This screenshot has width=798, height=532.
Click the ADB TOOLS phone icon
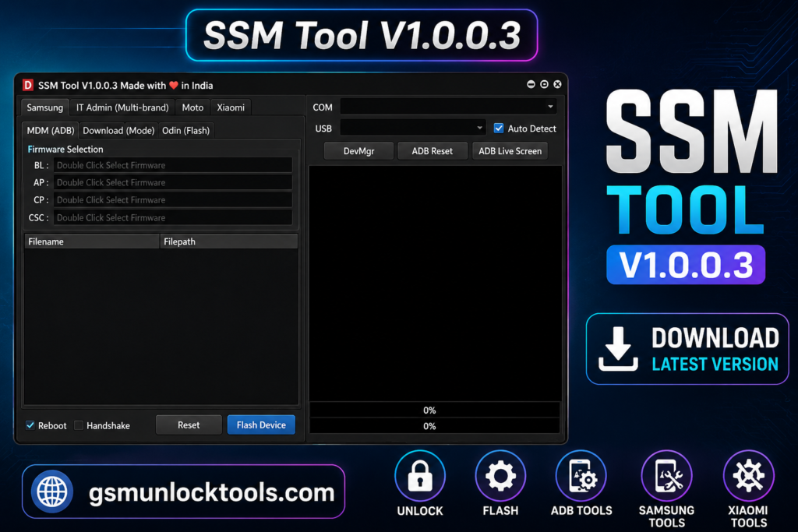coord(581,476)
